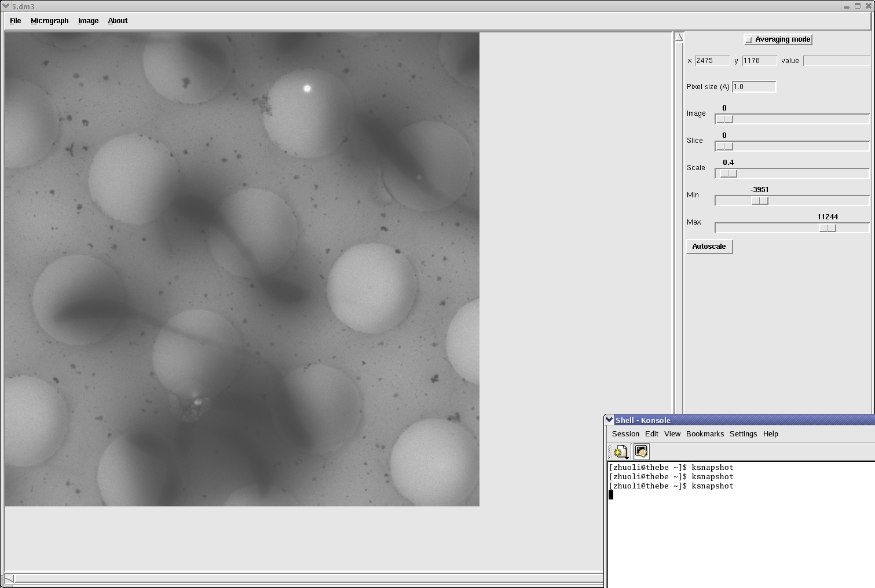Click the vertical scrollbar up arrow
This screenshot has height=588, width=875.
(679, 37)
